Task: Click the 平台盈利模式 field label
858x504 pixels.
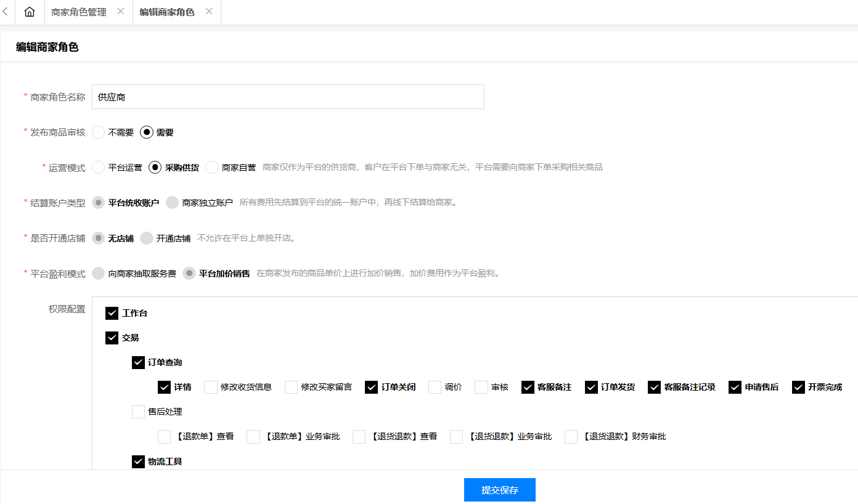Action: pos(58,274)
